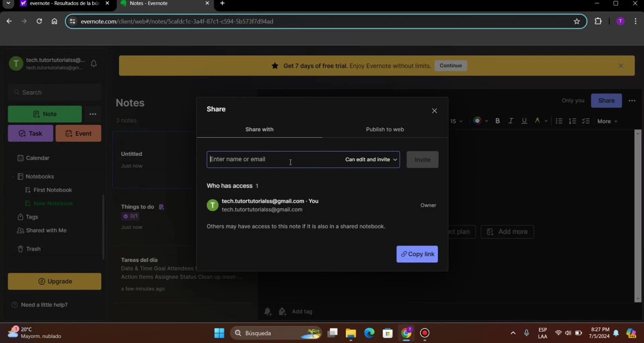Viewport: 644px width, 343px height.
Task: Open the Things to do note
Action: tap(154, 217)
